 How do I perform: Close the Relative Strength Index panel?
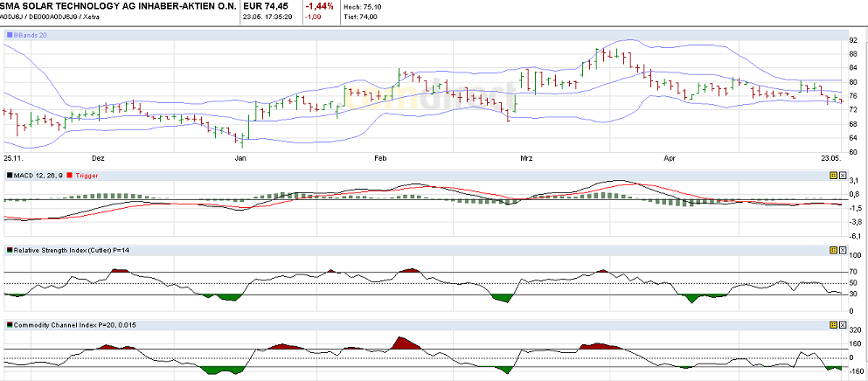coord(842,250)
